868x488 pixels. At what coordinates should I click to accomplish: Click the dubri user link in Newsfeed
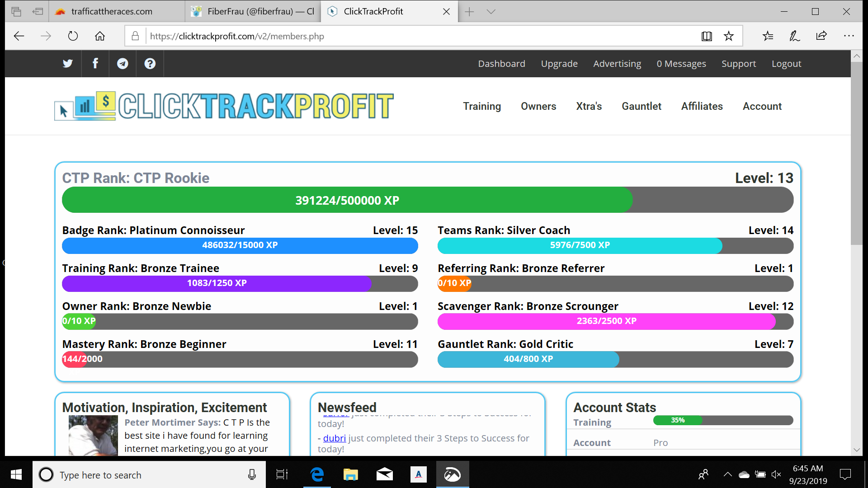(335, 438)
